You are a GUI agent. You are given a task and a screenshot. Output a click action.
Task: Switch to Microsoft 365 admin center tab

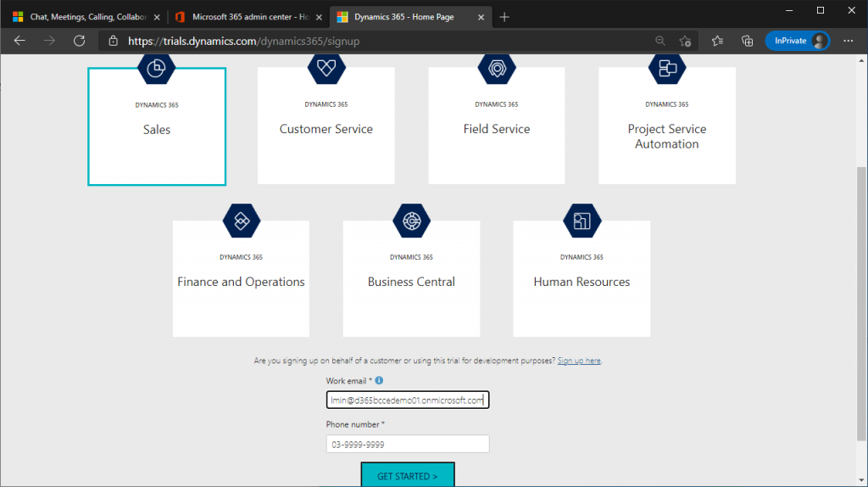249,17
